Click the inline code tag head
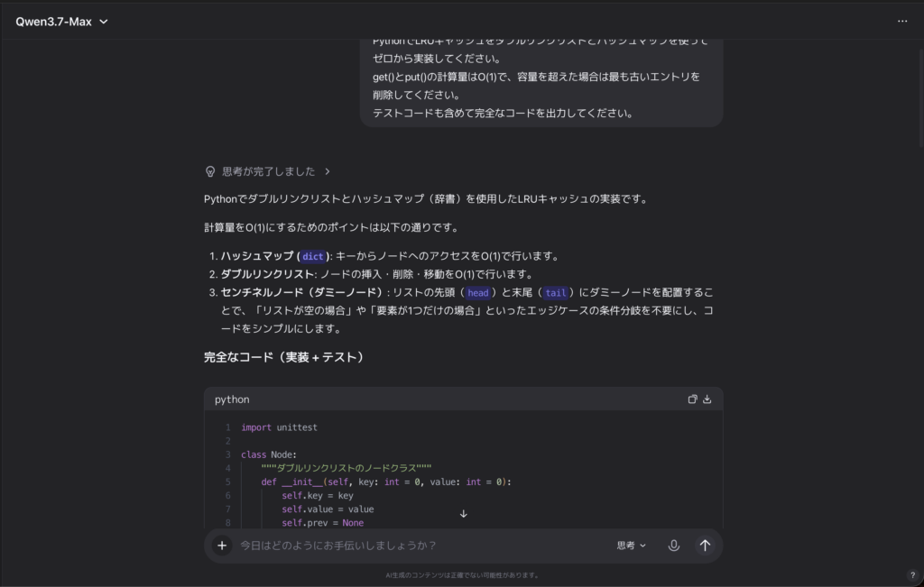 [478, 293]
